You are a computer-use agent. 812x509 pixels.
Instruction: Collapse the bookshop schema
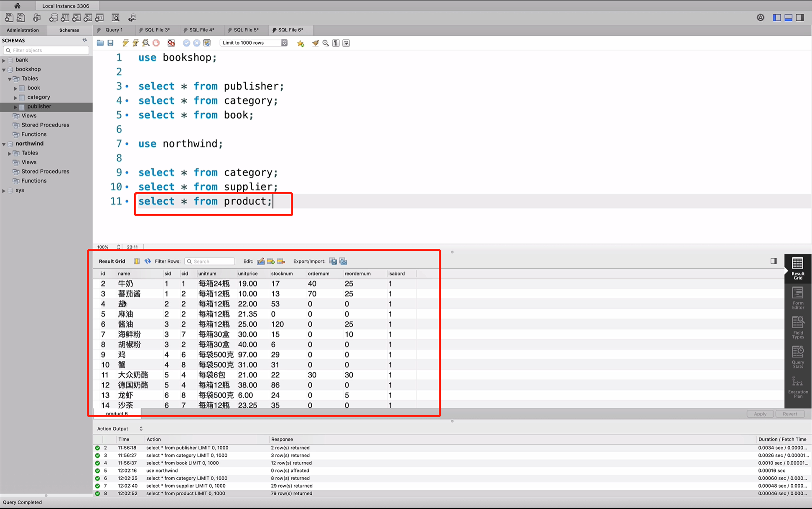[4, 70]
